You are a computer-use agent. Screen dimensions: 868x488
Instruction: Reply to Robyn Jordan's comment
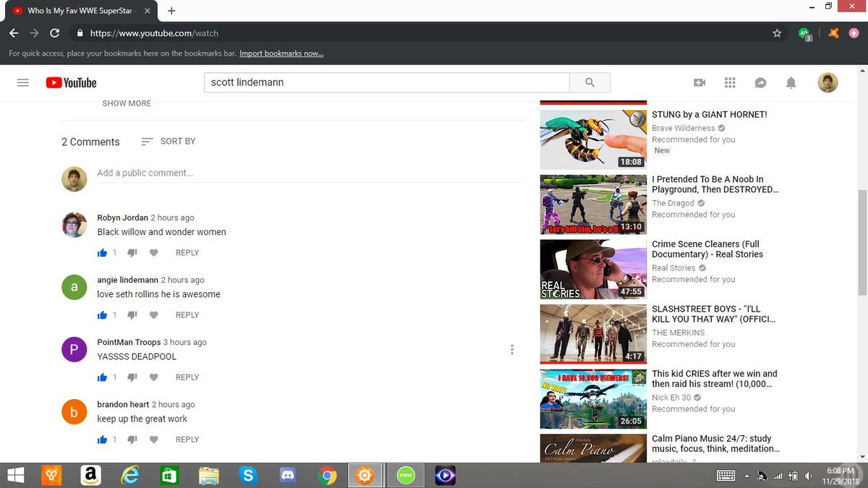pyautogui.click(x=187, y=253)
